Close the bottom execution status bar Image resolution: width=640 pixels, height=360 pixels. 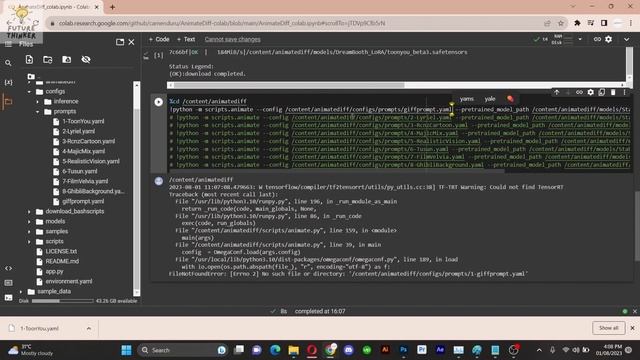(x=635, y=311)
